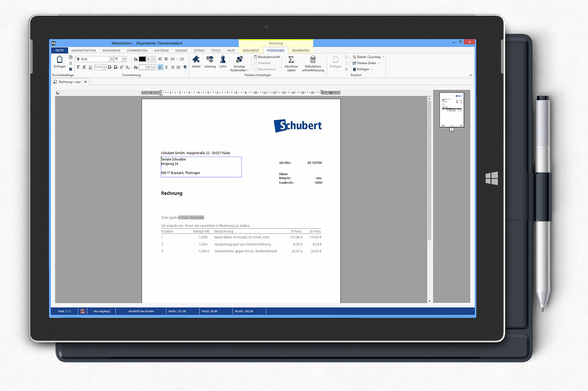The image size is (588, 391).
Task: Select the Rechnung - neu - document tab
Action: pos(70,82)
